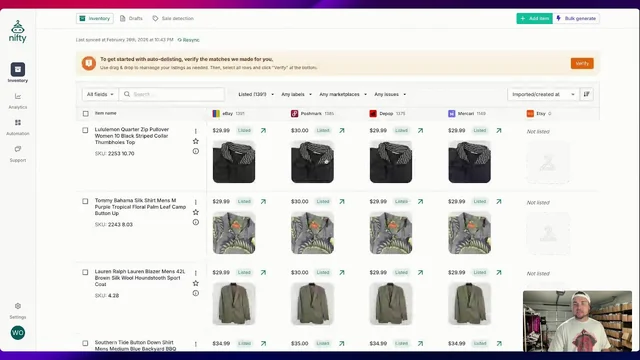Image resolution: width=640 pixels, height=360 pixels.
Task: Open Imported/created at sort dropdown
Action: (x=543, y=94)
